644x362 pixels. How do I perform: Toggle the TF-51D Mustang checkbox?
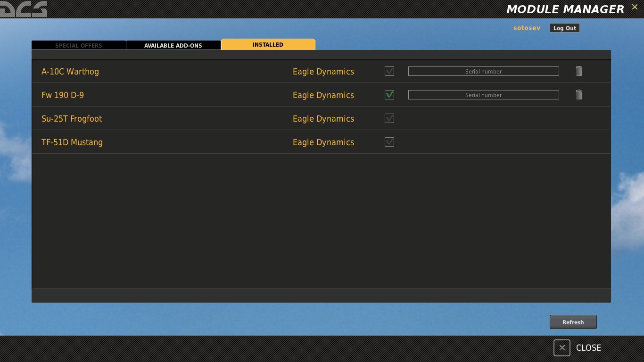tap(389, 142)
